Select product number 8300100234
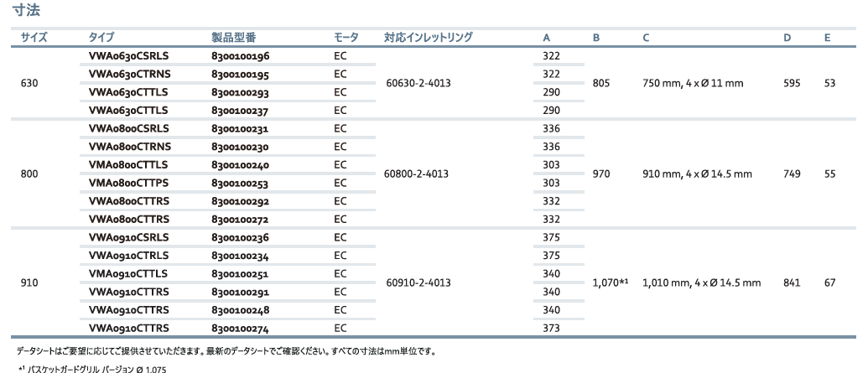 point(240,256)
